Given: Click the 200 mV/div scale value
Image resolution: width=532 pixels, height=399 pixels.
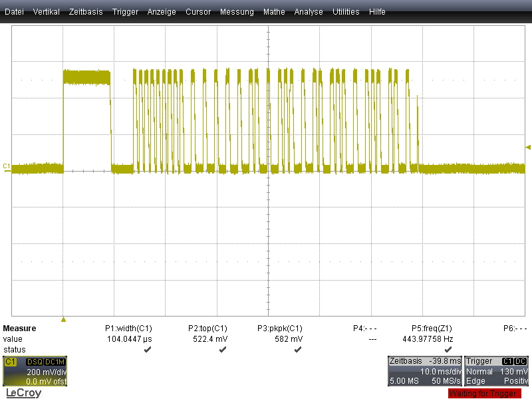Looking at the screenshot, I should click(47, 372).
